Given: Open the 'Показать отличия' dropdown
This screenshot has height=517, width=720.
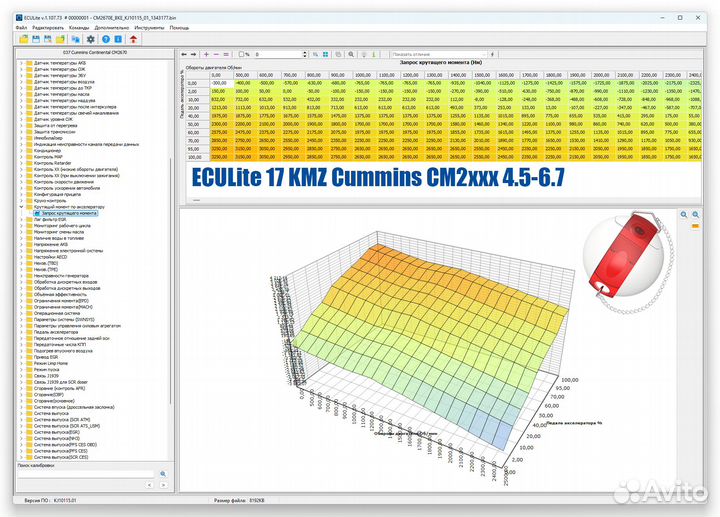Looking at the screenshot, I should click(439, 54).
